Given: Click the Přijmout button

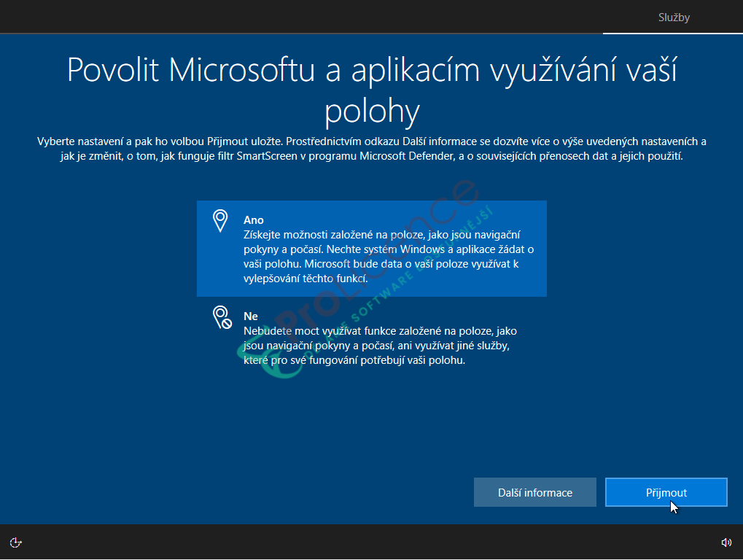Looking at the screenshot, I should (x=666, y=492).
